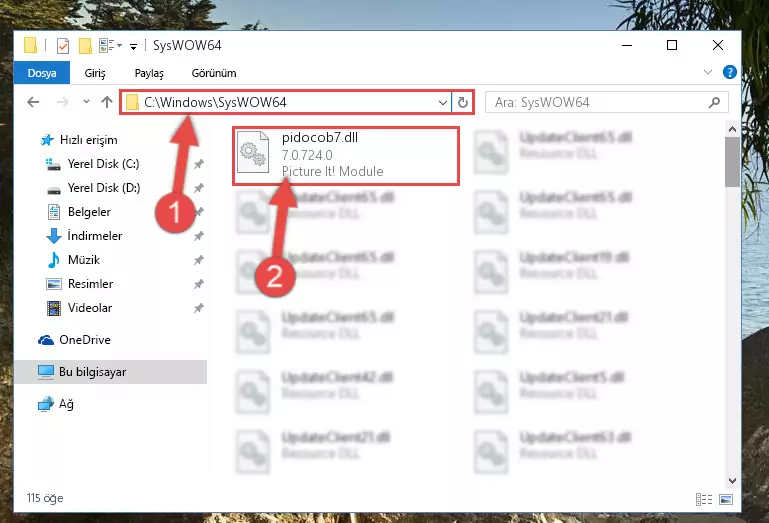769x523 pixels.
Task: Select the pidocob7.dll file
Action: click(x=346, y=156)
